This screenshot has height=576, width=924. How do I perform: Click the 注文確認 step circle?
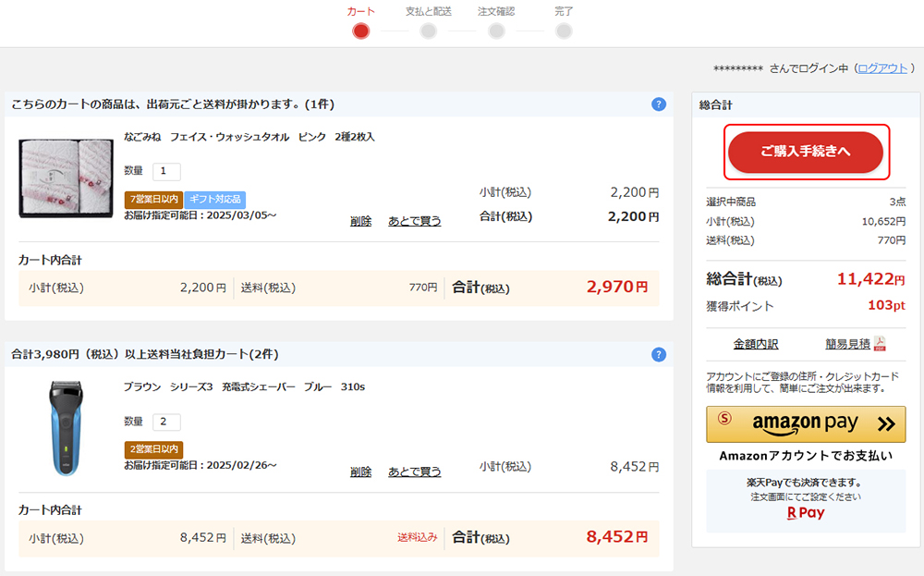pyautogui.click(x=496, y=31)
